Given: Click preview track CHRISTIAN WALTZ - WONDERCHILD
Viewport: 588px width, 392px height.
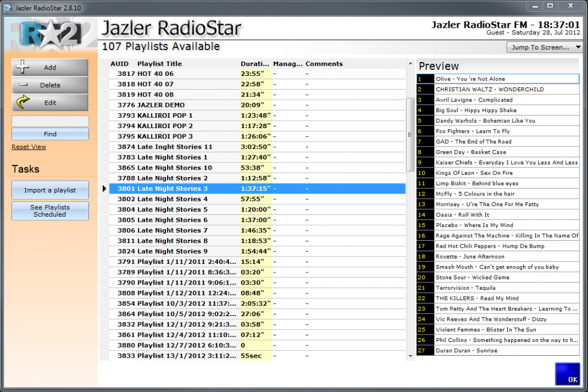Looking at the screenshot, I should 498,89.
